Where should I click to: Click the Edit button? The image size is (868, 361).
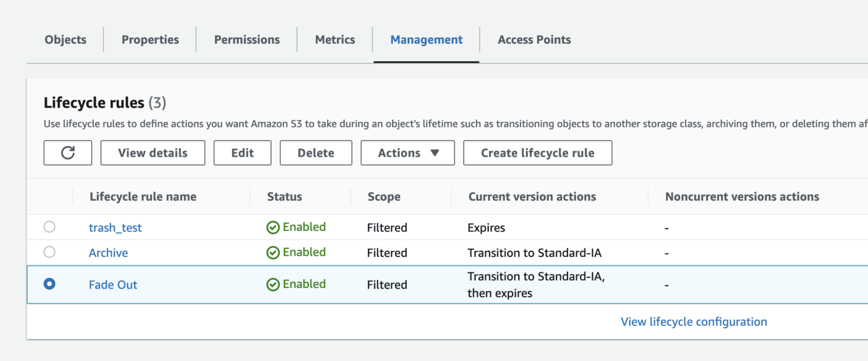coord(242,153)
